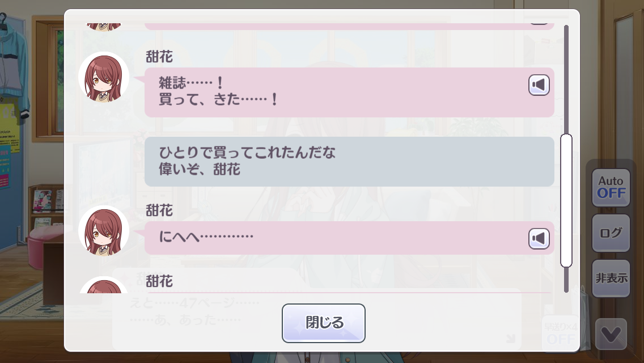Image resolution: width=644 pixels, height=363 pixels.
Task: Click the scrollbar track below the thumb
Action: point(566,280)
